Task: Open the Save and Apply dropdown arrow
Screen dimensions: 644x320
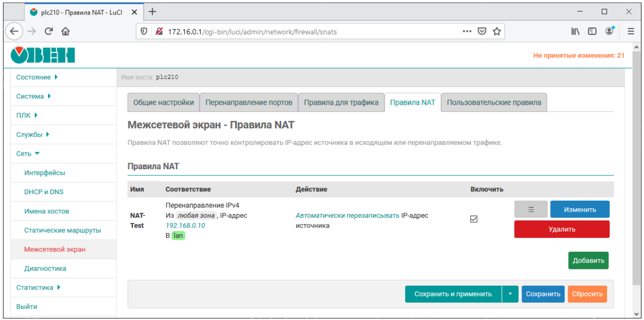Action: [510, 294]
